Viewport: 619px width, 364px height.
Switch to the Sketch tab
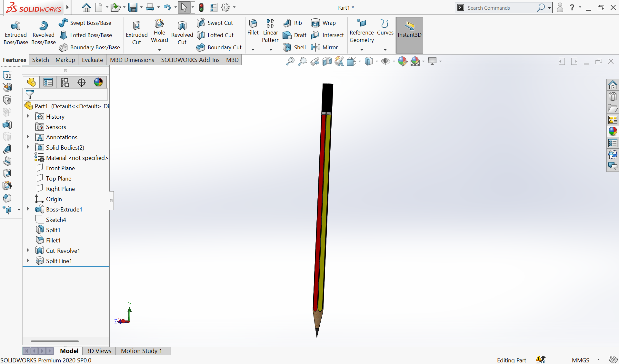pyautogui.click(x=41, y=60)
